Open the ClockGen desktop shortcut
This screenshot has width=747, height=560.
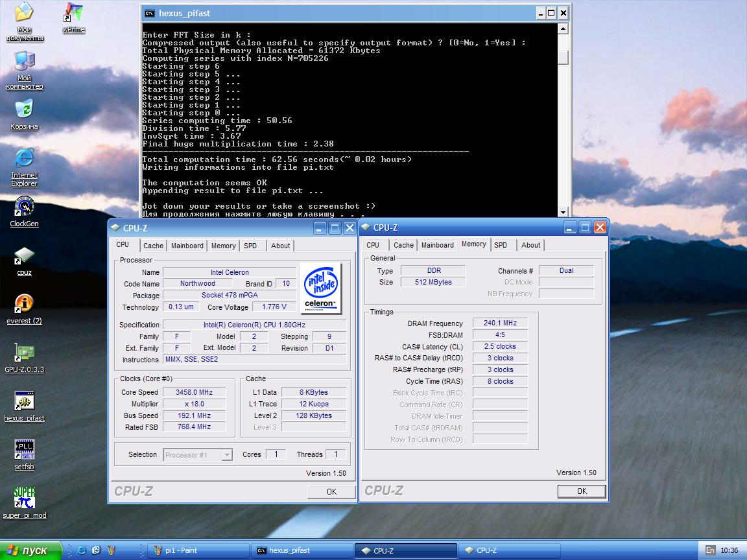coord(24,212)
